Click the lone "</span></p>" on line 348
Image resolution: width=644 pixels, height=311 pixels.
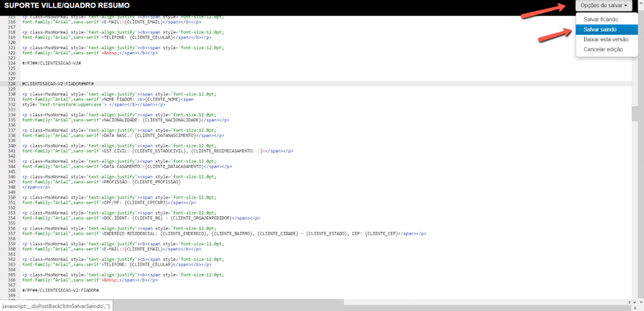pos(35,187)
